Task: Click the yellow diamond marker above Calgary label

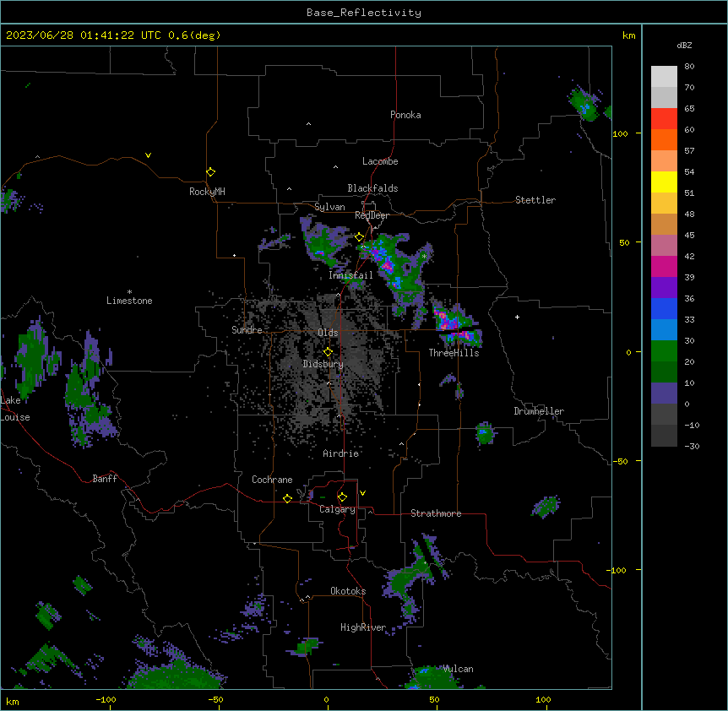Action: pyautogui.click(x=342, y=497)
